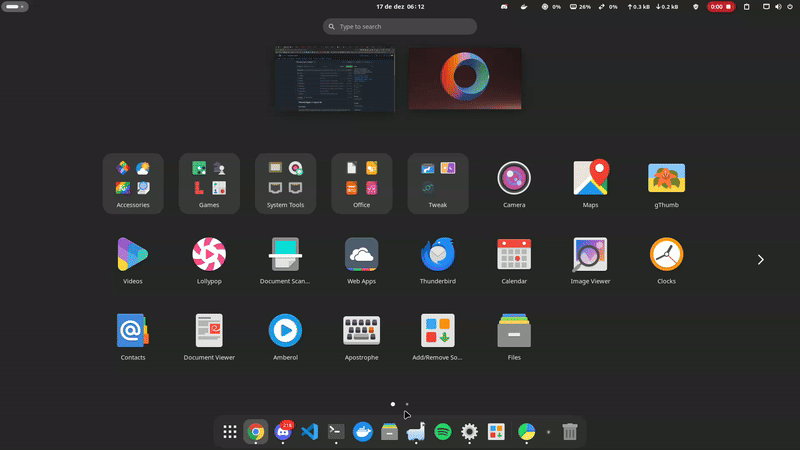Click the shield security indicator
Image resolution: width=800 pixels, height=450 pixels.
tap(695, 7)
